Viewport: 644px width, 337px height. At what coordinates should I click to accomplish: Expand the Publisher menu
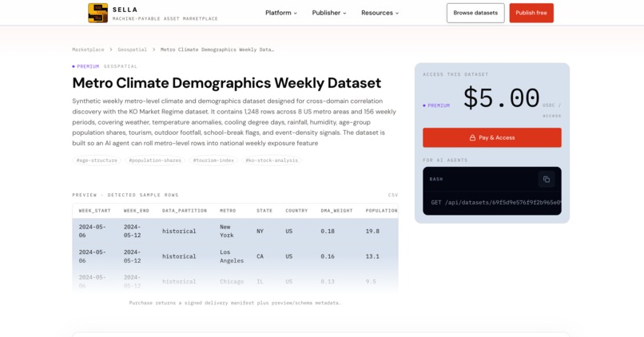click(329, 13)
